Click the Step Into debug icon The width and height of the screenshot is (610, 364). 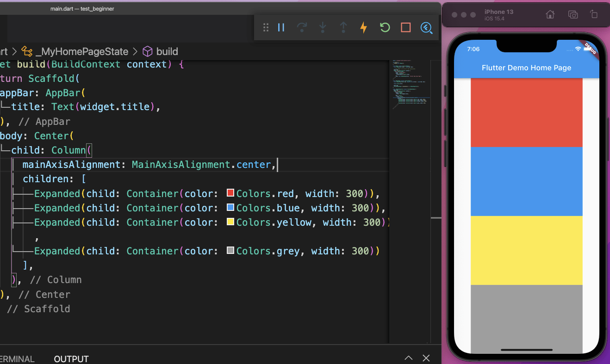tap(323, 28)
